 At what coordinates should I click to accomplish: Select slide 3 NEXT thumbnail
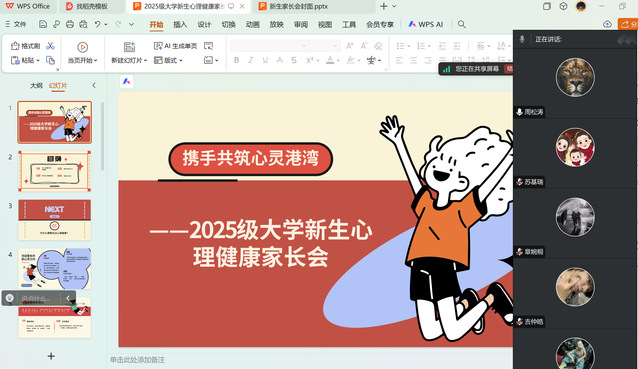pos(55,220)
